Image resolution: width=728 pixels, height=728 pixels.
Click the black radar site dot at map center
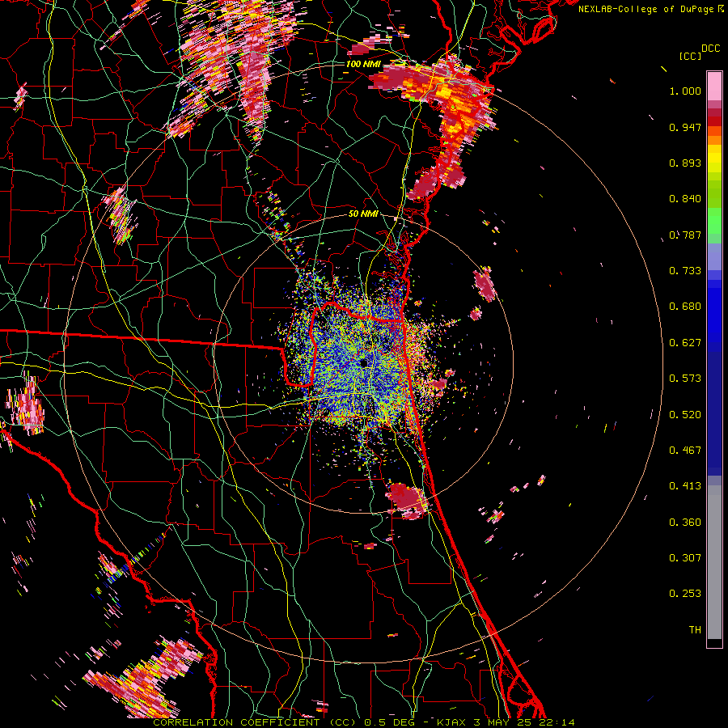click(x=364, y=362)
